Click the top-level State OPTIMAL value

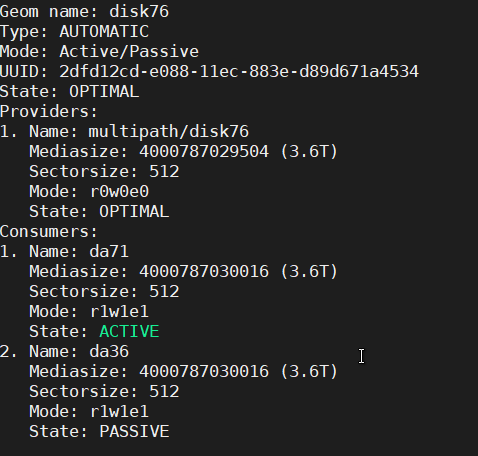tap(104, 92)
